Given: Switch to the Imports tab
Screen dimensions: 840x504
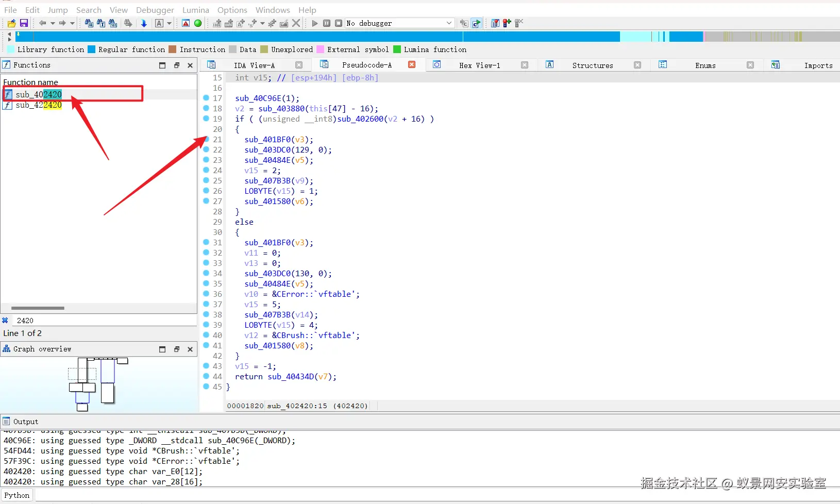Looking at the screenshot, I should [x=818, y=65].
